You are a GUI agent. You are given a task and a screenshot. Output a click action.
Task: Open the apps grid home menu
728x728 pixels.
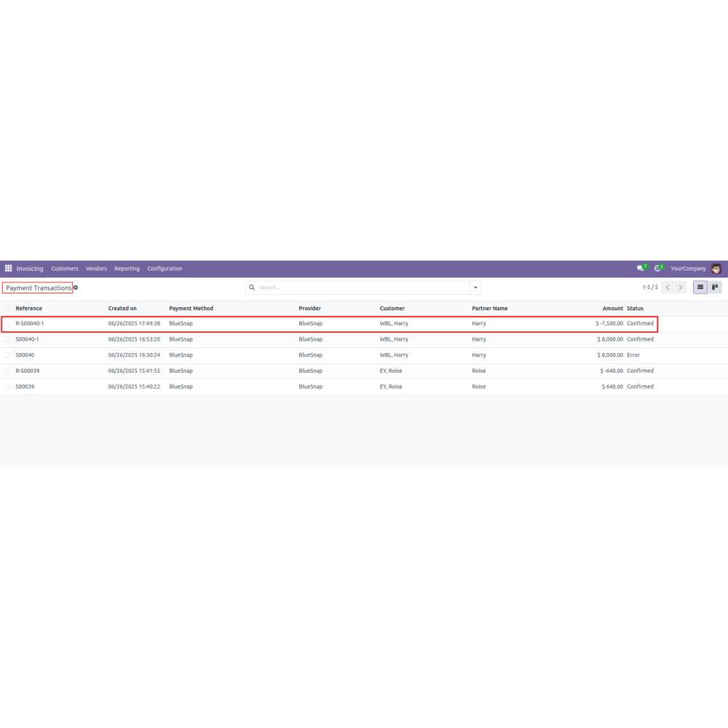(x=9, y=269)
